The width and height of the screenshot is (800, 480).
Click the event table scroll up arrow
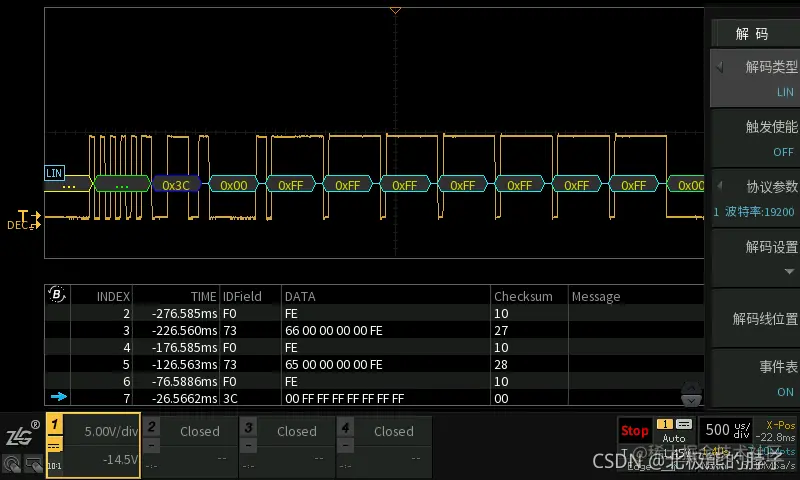tap(691, 388)
